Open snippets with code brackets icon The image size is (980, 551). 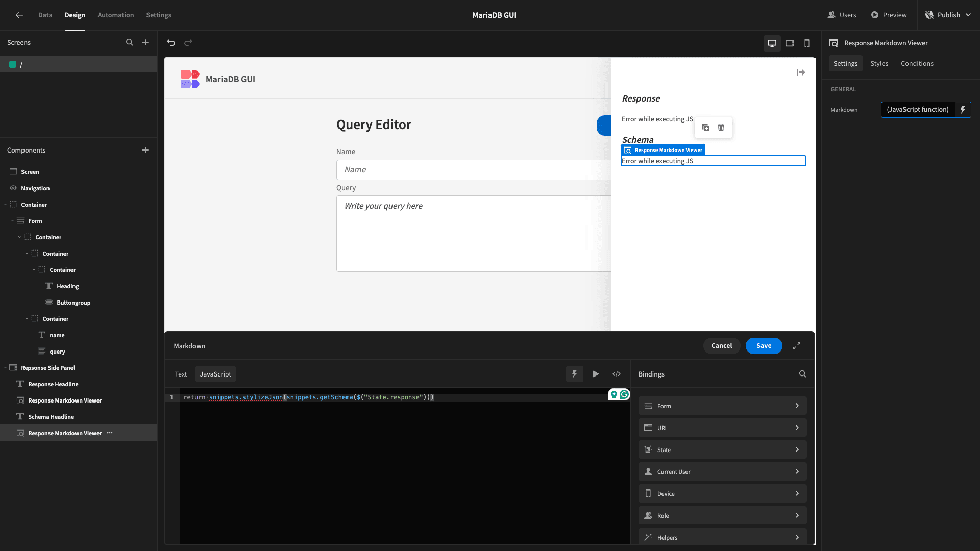tap(617, 374)
